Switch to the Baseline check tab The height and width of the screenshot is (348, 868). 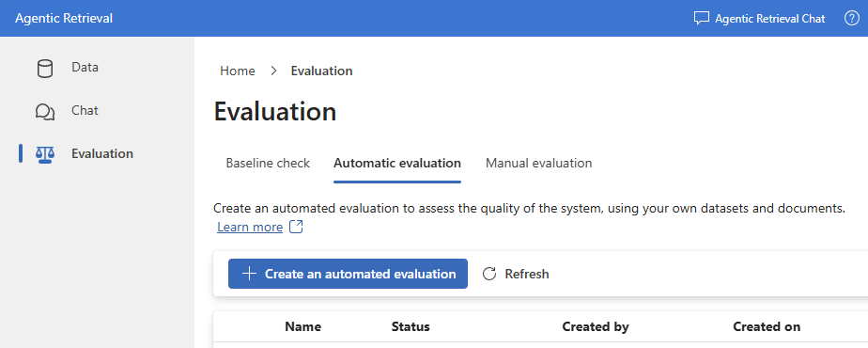pyautogui.click(x=268, y=163)
